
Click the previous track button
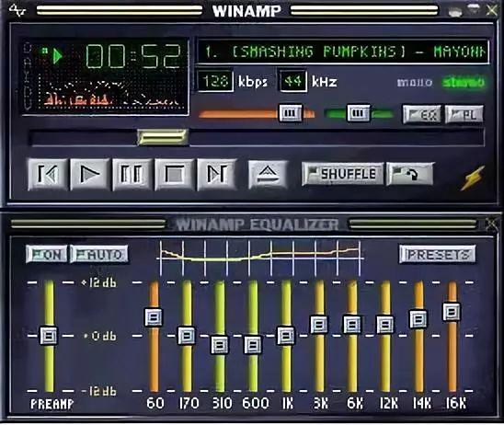[48, 174]
